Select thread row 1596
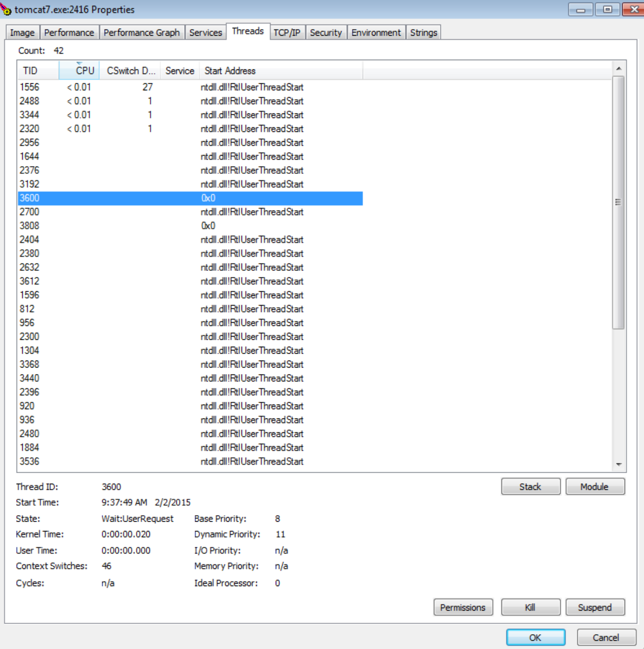 (x=190, y=295)
